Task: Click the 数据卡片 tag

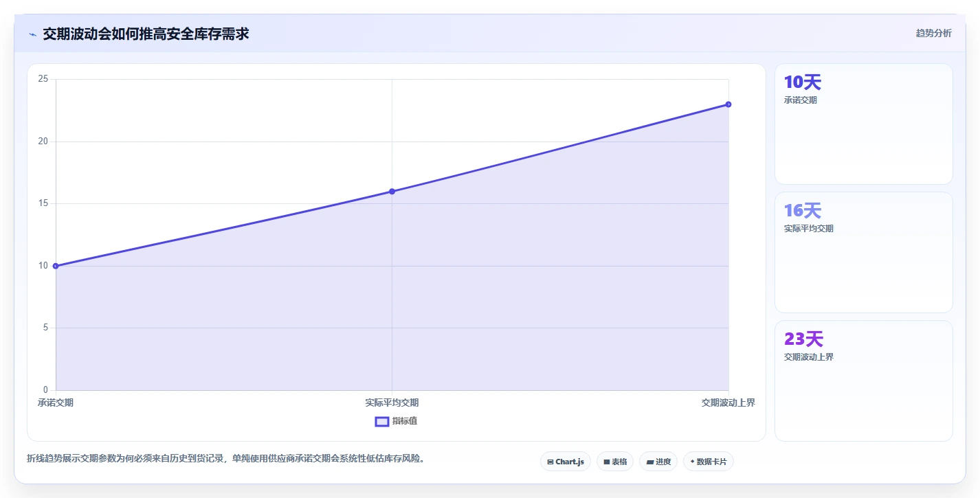Action: click(x=709, y=462)
